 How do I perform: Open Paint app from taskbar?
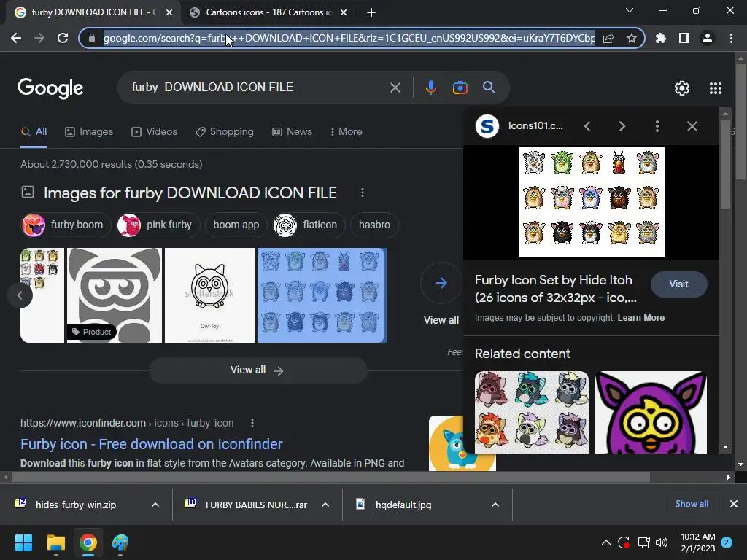click(x=120, y=542)
